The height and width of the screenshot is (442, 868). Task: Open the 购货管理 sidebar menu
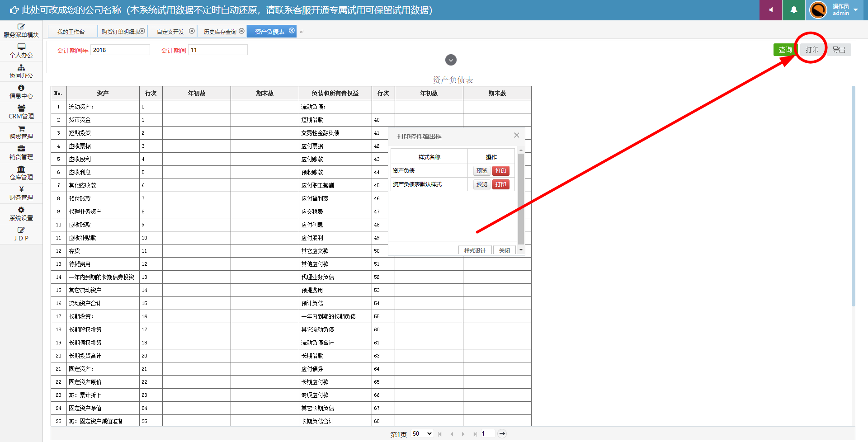coord(21,132)
